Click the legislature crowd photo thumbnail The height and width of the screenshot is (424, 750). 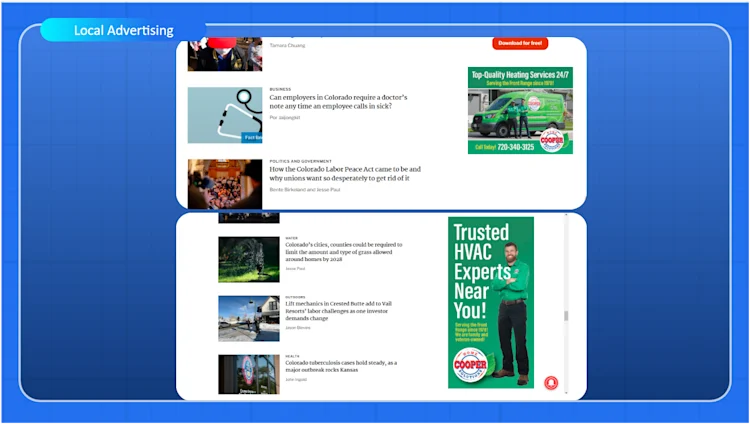click(x=225, y=184)
